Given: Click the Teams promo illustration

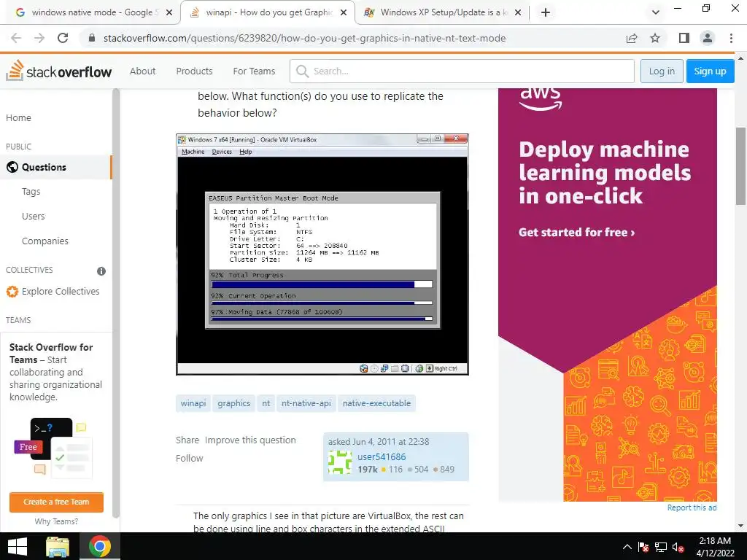Looking at the screenshot, I should tap(53, 448).
